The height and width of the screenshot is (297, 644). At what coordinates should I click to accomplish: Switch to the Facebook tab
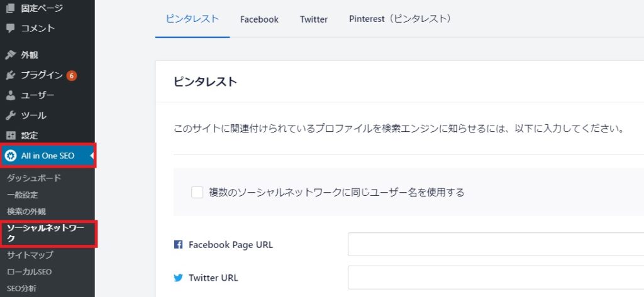[259, 19]
